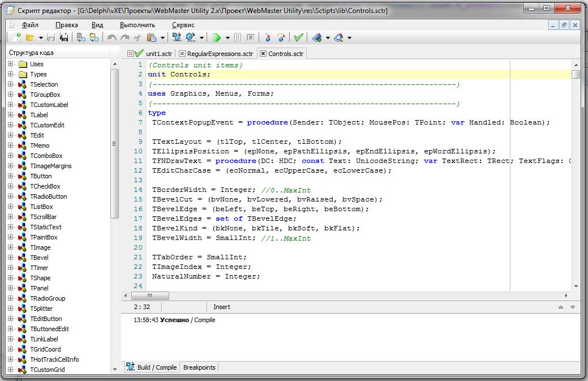This screenshot has width=588, height=381.
Task: Click the Pause execution toolbar icon
Action: click(237, 38)
